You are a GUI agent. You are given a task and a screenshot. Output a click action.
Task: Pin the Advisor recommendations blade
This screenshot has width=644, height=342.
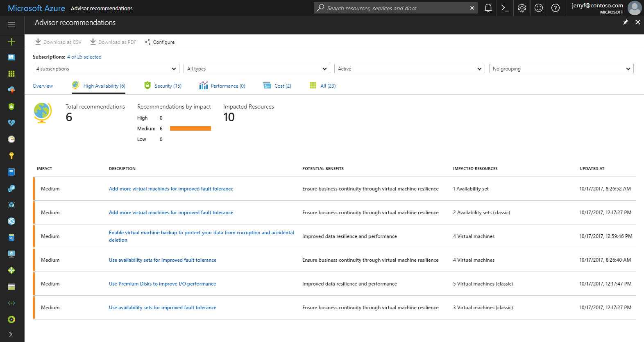[x=625, y=22]
